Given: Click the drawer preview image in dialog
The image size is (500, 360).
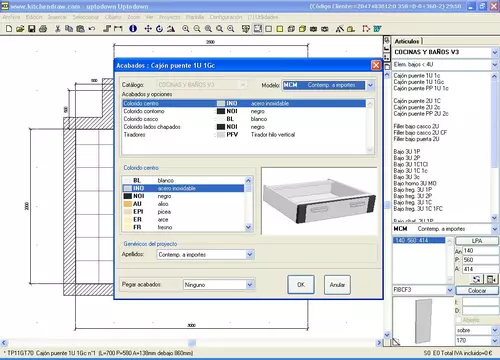Looking at the screenshot, I should 319,201.
